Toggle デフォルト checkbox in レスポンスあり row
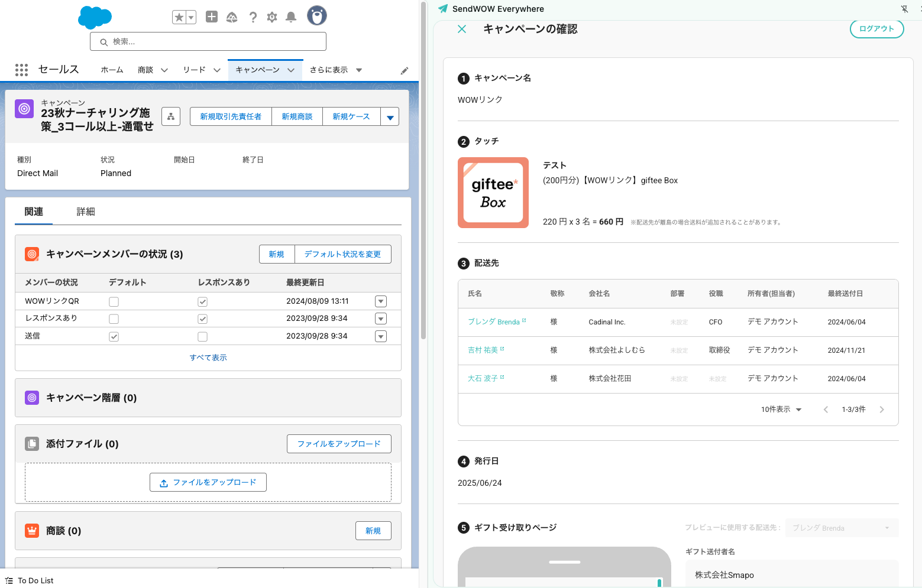The width and height of the screenshot is (922, 588). [x=114, y=319]
